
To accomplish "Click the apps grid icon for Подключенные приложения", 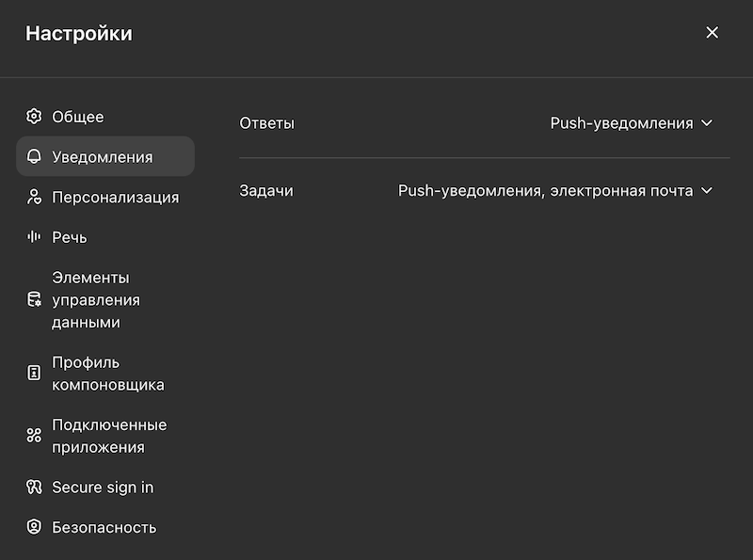I will (x=34, y=435).
